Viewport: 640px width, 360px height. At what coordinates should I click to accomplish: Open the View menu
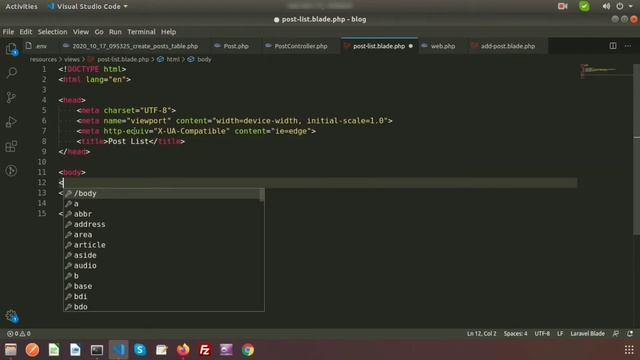pos(81,32)
